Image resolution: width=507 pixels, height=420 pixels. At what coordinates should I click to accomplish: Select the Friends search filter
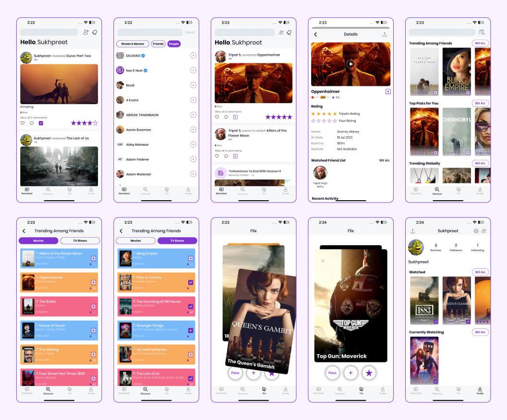pyautogui.click(x=158, y=44)
